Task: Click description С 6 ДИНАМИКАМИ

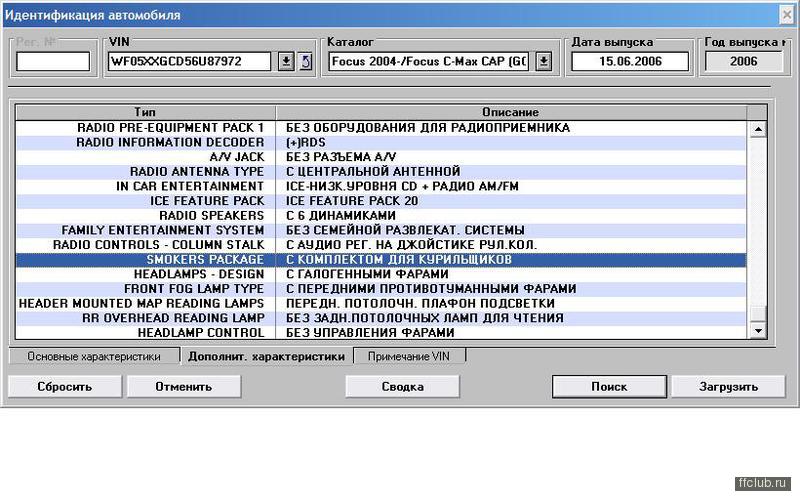Action: click(341, 216)
